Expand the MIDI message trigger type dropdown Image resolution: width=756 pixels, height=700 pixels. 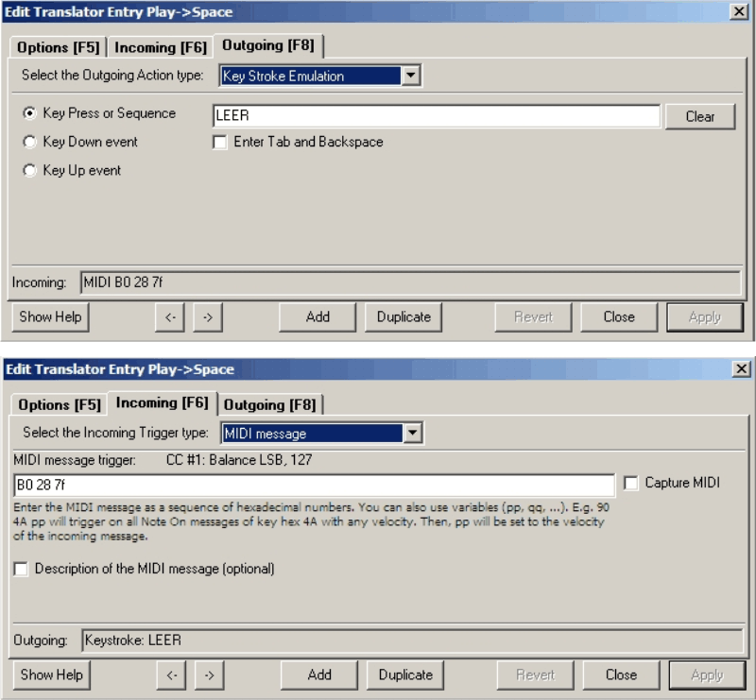click(x=412, y=434)
